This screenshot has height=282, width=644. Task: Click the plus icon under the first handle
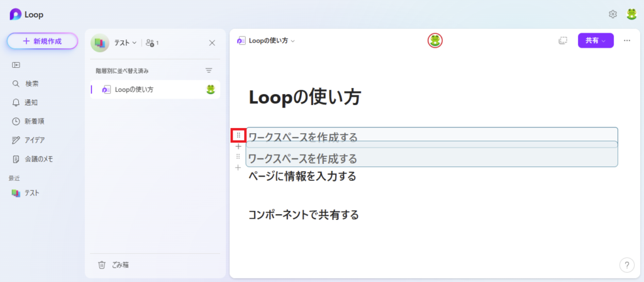click(238, 146)
